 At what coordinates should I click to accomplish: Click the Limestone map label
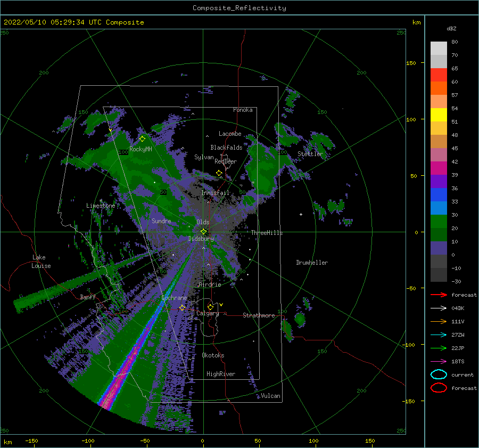[x=101, y=206]
